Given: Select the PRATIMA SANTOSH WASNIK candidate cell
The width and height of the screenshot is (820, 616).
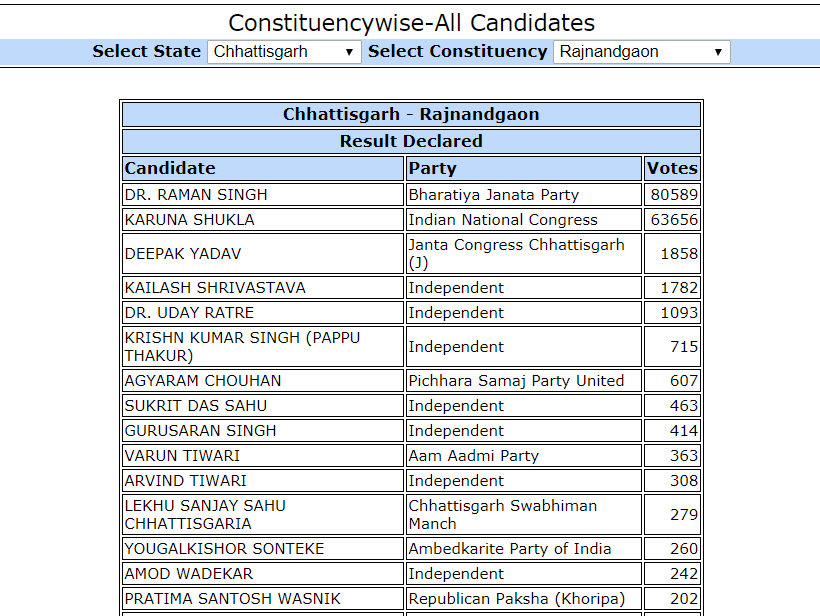Looking at the screenshot, I should click(263, 598).
